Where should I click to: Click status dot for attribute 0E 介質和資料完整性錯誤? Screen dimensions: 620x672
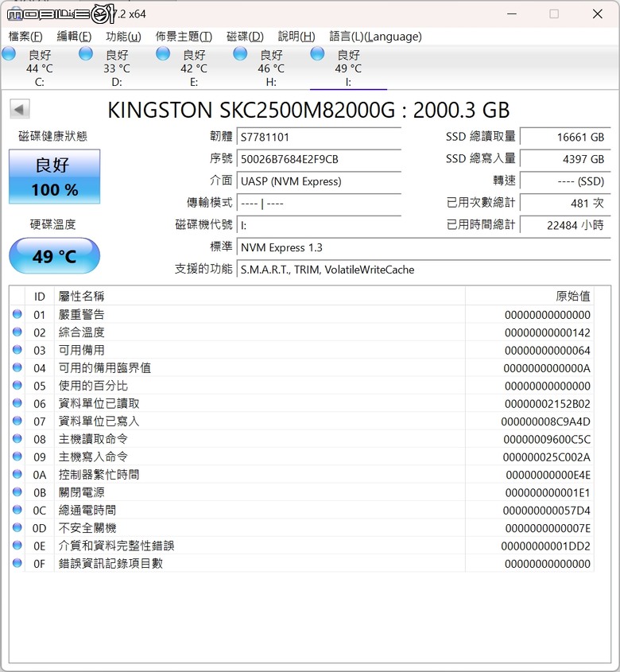click(17, 545)
